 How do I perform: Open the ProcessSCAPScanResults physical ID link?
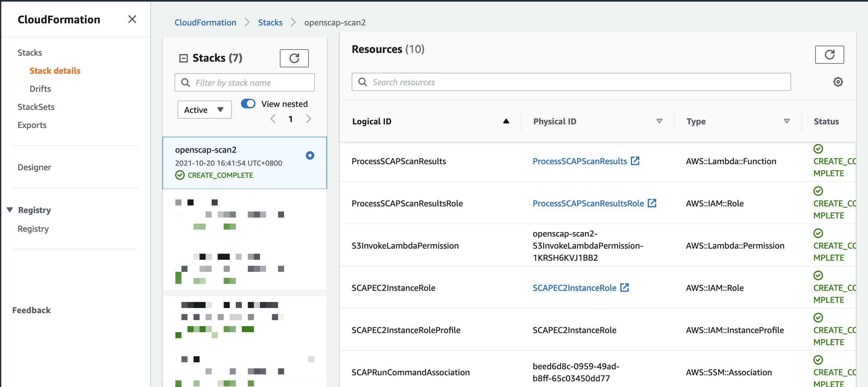[579, 161]
